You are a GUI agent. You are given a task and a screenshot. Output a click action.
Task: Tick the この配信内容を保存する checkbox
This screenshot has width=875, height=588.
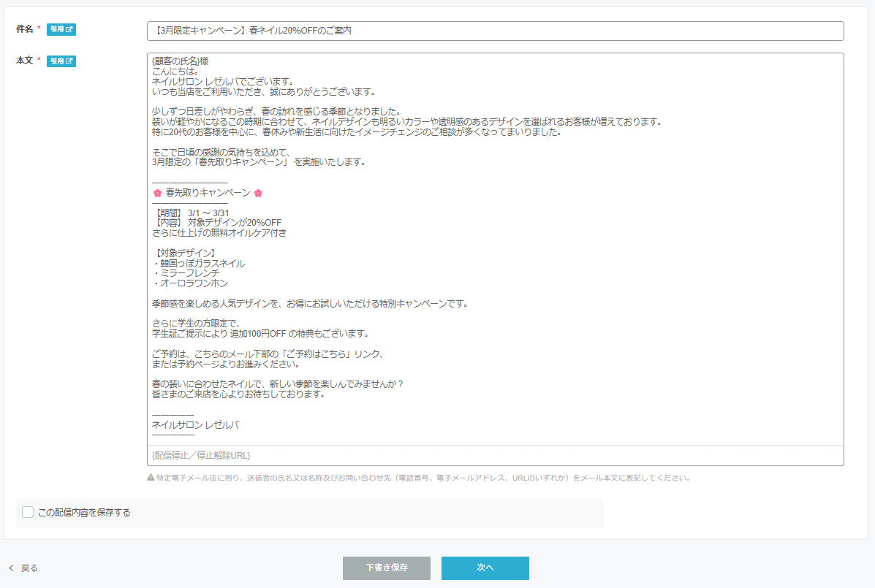click(28, 512)
